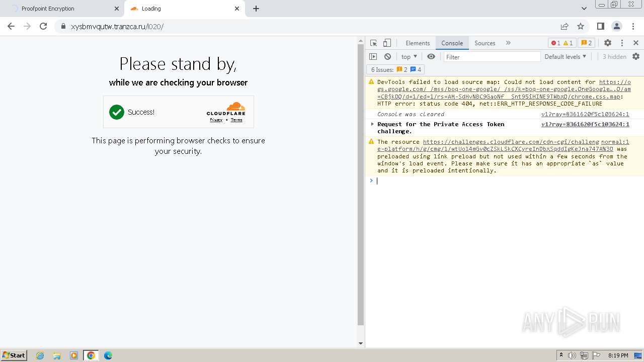Close the DevTools panel
Image resolution: width=644 pixels, height=362 pixels.
pyautogui.click(x=636, y=43)
